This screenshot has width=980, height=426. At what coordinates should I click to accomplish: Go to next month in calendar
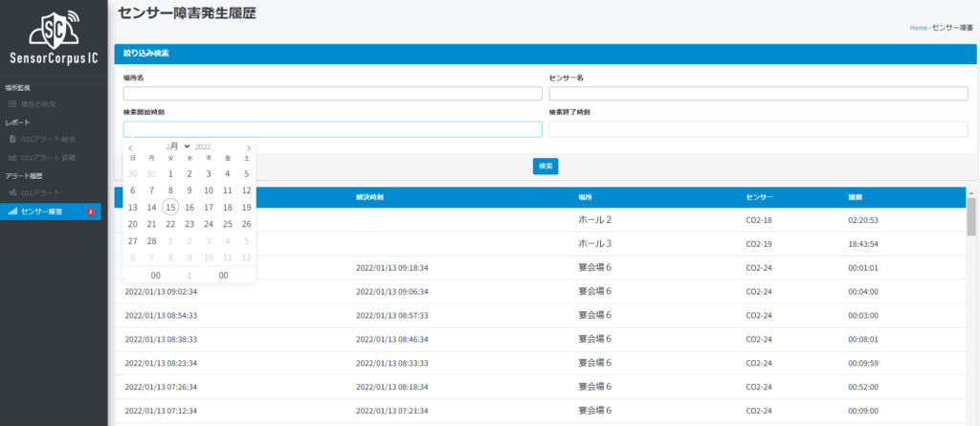tap(248, 147)
